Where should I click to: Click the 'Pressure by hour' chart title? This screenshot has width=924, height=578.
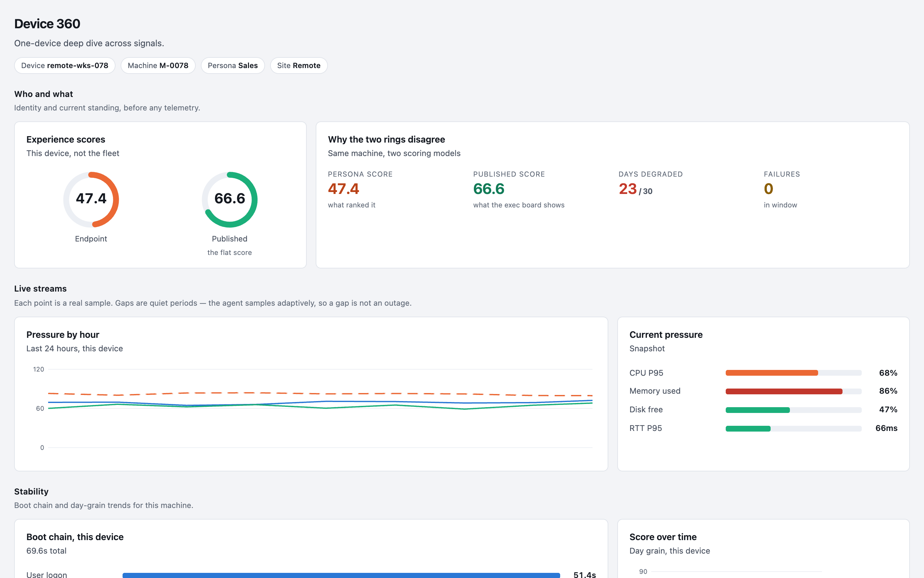[63, 335]
